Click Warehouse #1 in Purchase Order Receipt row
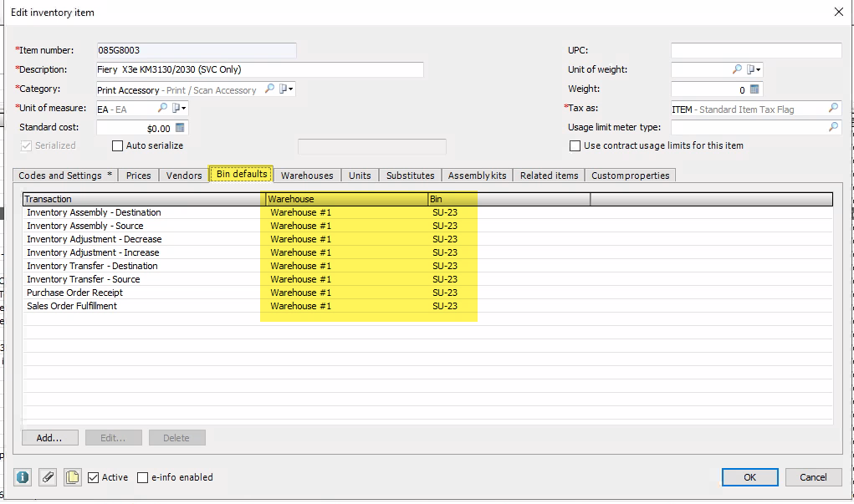The height and width of the screenshot is (504, 854). [300, 293]
